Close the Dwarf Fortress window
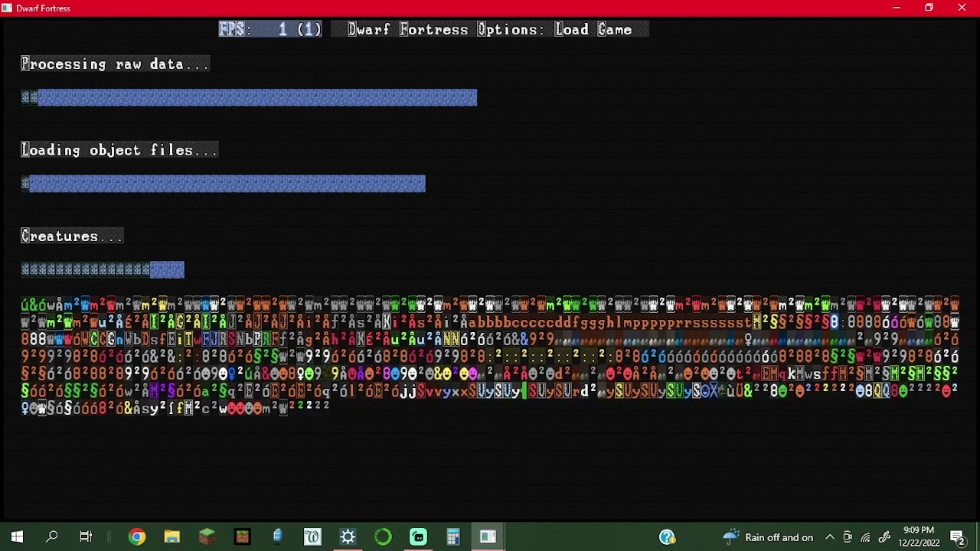Screen dimensions: 980x551 pyautogui.click(x=962, y=8)
